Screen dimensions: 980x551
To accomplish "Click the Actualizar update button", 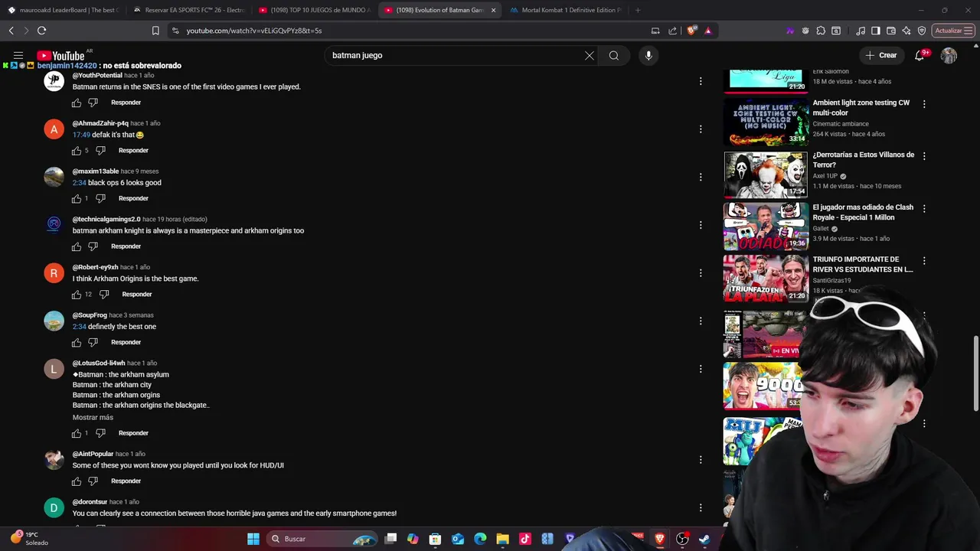I will click(953, 31).
